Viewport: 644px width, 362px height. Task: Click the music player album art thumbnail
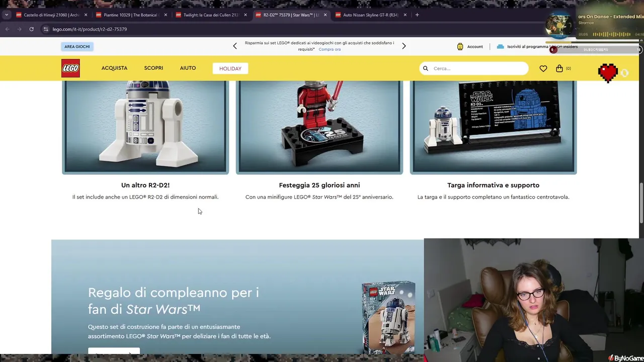(560, 25)
